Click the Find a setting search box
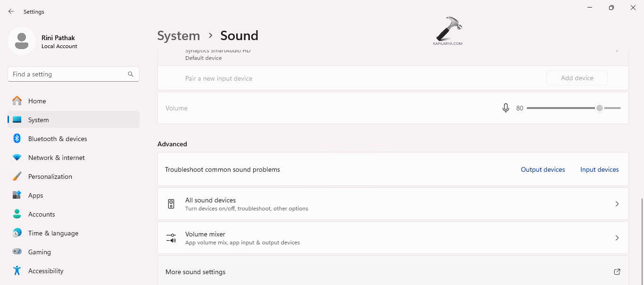The width and height of the screenshot is (644, 285). pos(73,74)
